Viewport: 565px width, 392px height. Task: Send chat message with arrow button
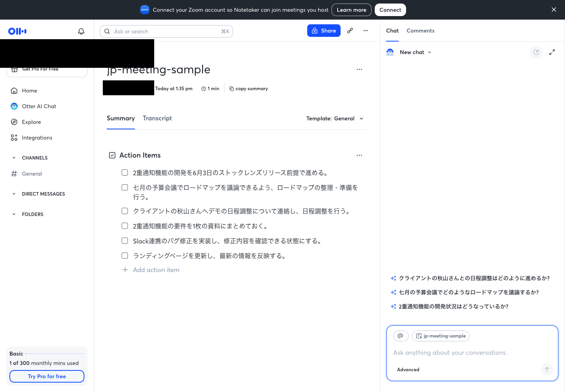point(547,370)
